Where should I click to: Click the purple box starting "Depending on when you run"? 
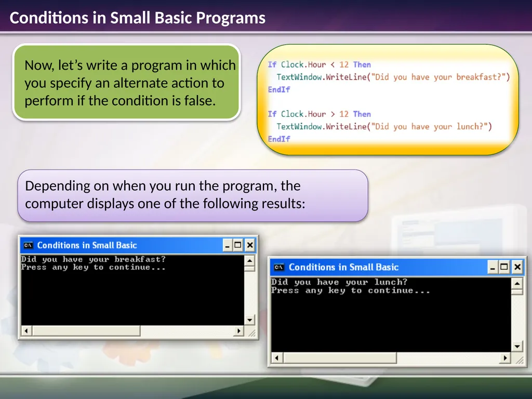pyautogui.click(x=193, y=195)
